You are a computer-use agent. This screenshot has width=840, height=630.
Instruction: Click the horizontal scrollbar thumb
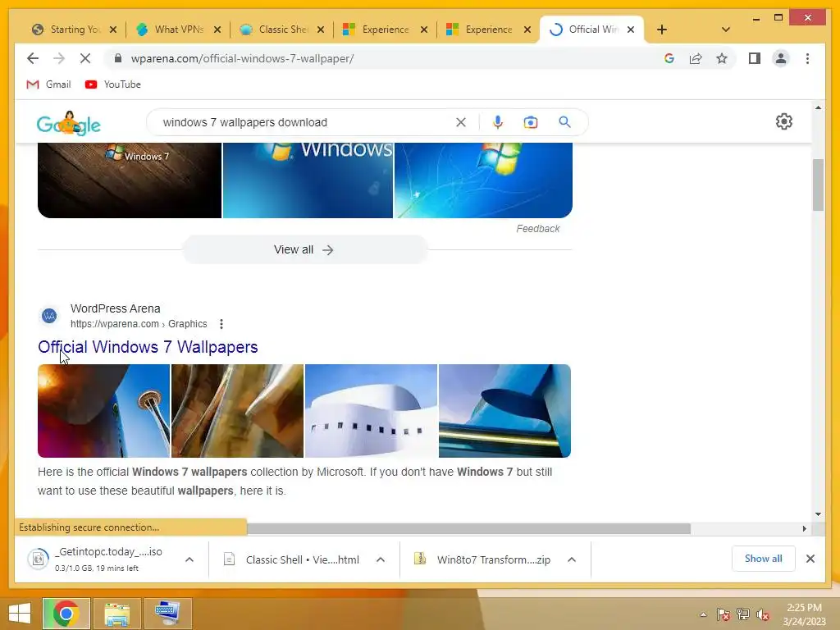pos(468,529)
